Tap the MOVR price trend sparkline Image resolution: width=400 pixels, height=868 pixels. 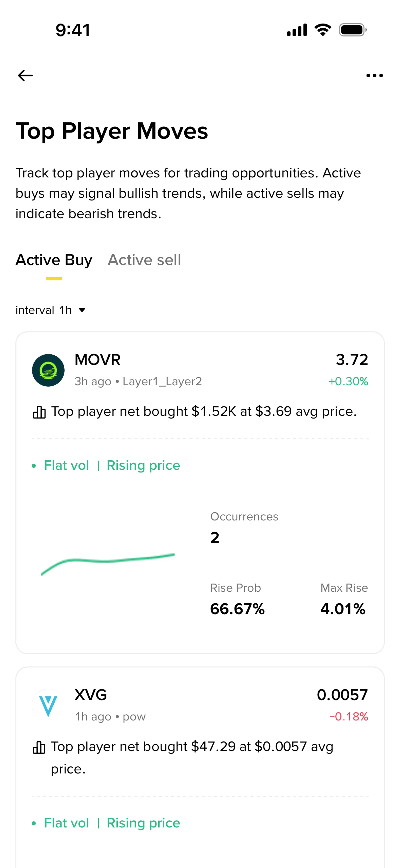click(108, 563)
